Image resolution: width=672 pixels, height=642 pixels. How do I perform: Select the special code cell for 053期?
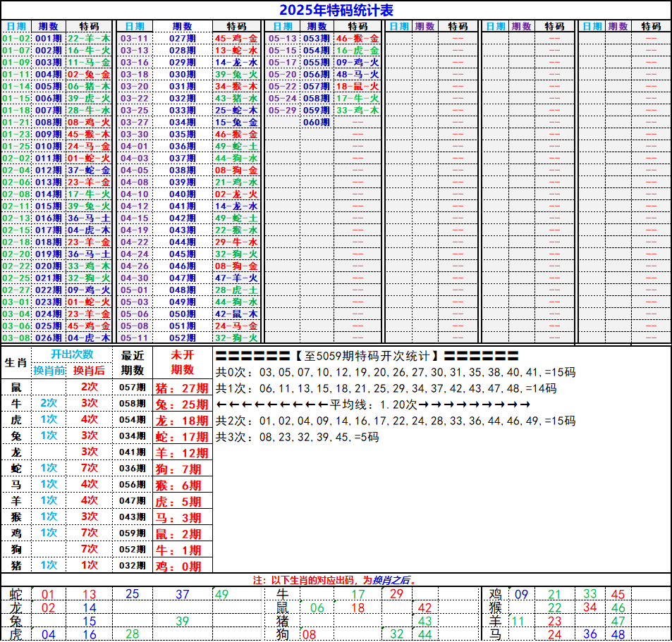point(357,38)
